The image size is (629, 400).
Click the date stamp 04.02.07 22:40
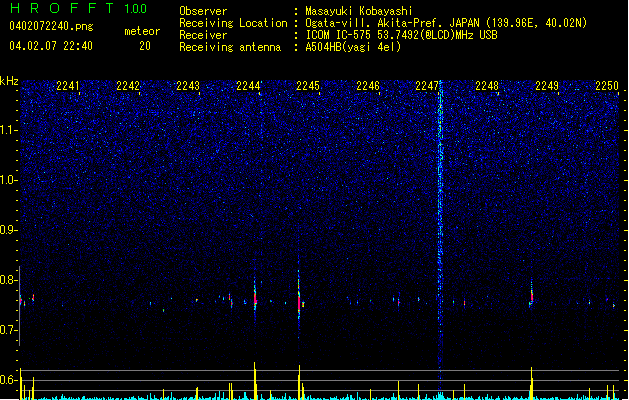tap(51, 46)
